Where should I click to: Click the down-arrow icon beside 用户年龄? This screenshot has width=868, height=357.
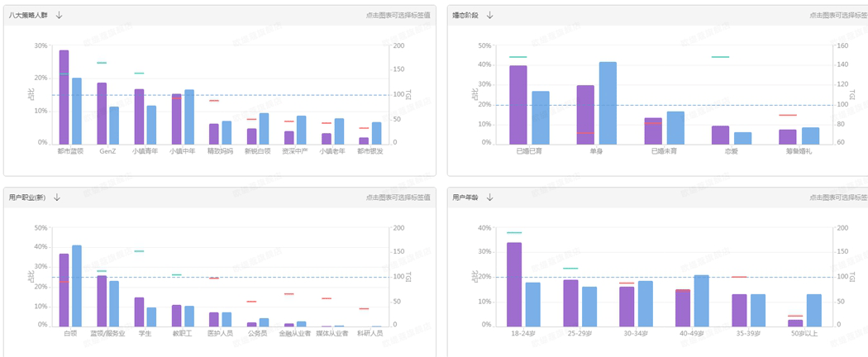pyautogui.click(x=489, y=198)
